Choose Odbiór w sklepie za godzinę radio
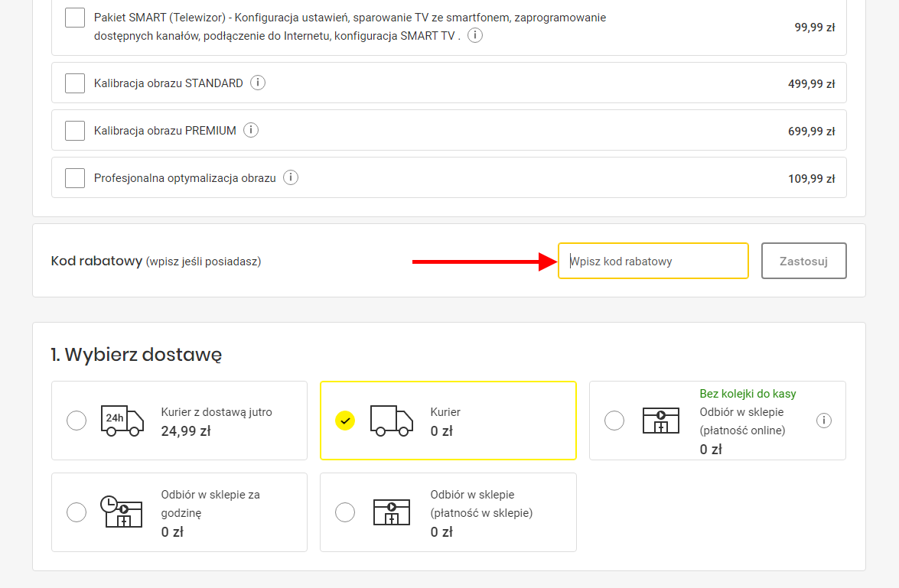The width and height of the screenshot is (899, 588). (x=77, y=512)
